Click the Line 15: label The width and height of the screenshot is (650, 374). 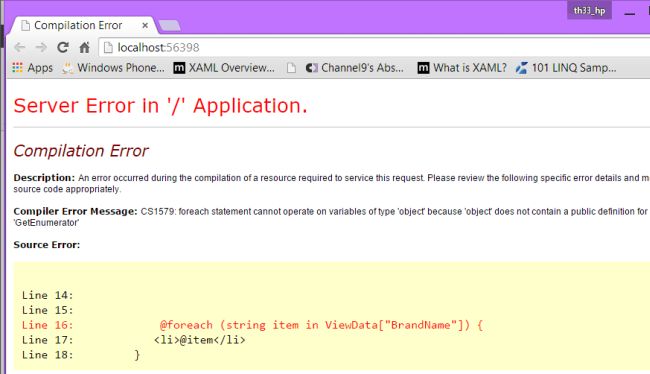pos(47,310)
